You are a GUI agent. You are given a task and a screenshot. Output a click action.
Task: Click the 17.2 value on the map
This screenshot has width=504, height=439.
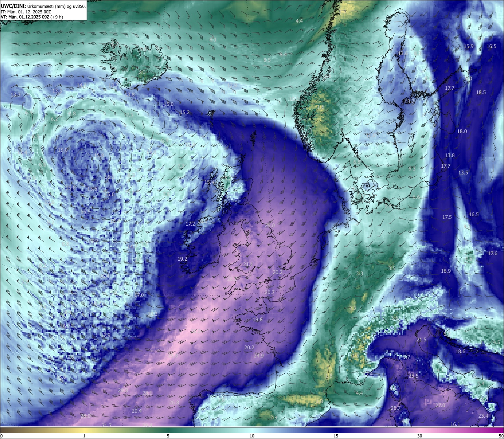pos(190,224)
